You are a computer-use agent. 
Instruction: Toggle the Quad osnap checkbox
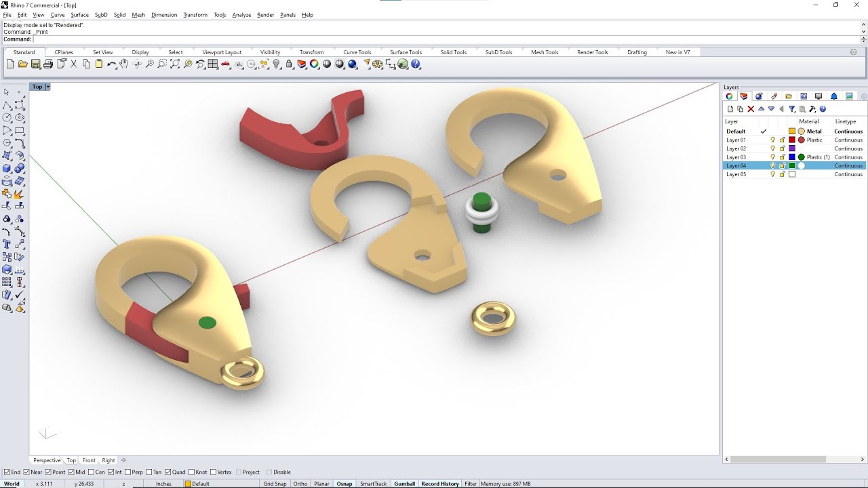[168, 472]
